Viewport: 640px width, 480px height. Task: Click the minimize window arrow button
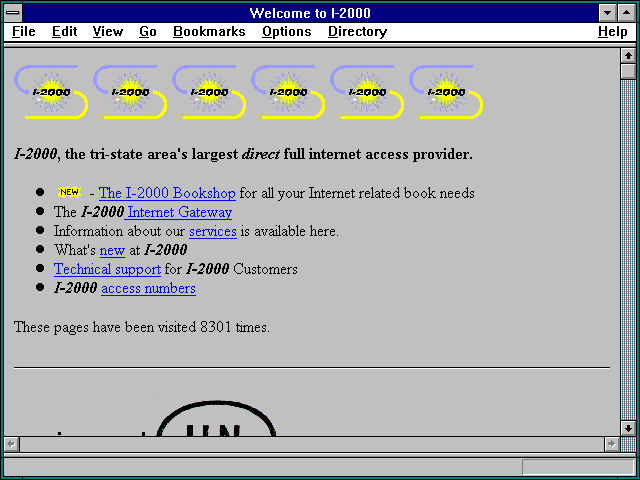coord(607,13)
